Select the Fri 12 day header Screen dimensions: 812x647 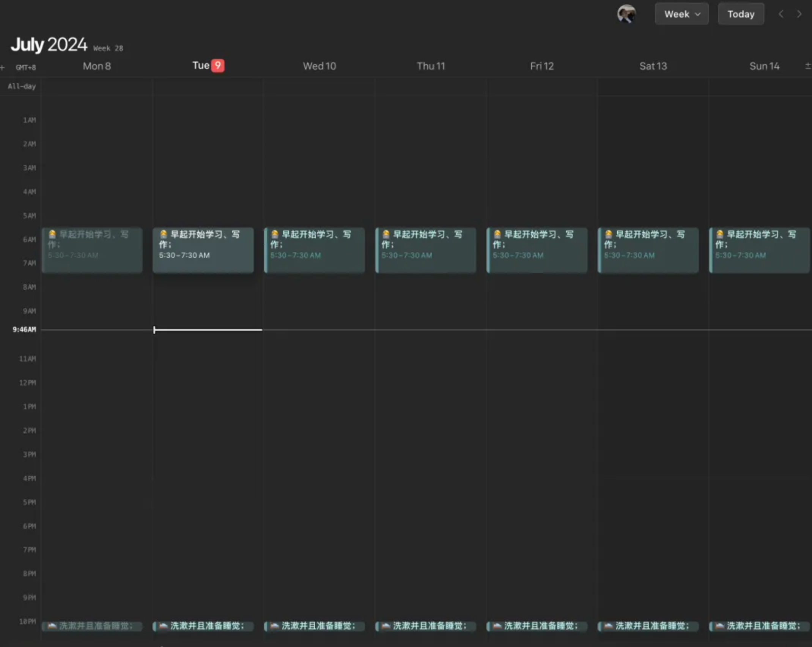click(541, 66)
